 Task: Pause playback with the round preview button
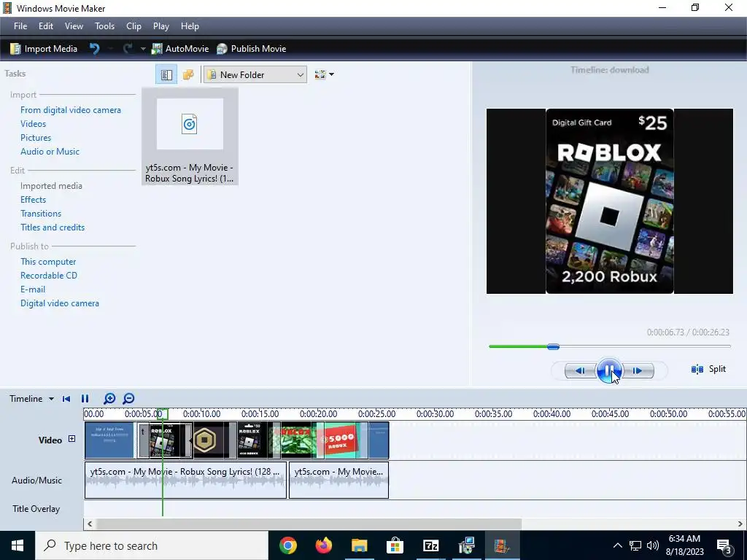tap(609, 370)
